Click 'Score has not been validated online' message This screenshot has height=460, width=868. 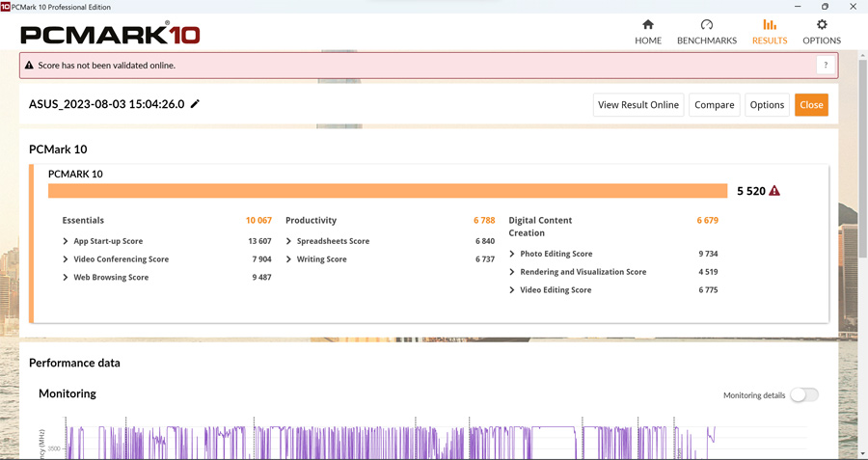coord(106,66)
